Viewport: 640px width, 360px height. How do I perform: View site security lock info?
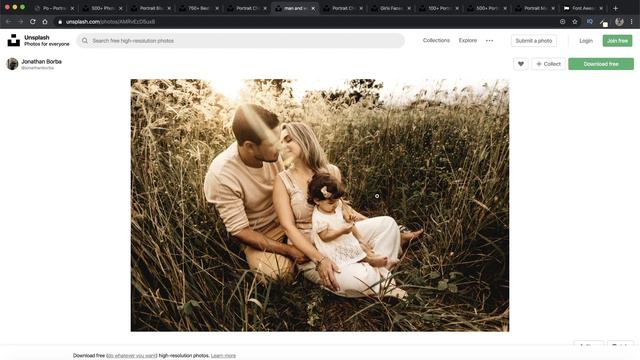[60, 22]
